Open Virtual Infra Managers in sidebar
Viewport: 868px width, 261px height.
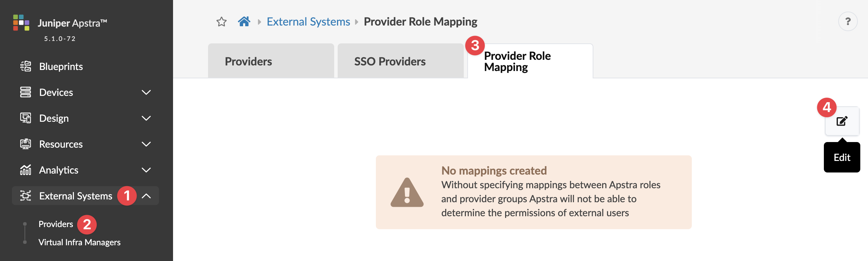(80, 242)
